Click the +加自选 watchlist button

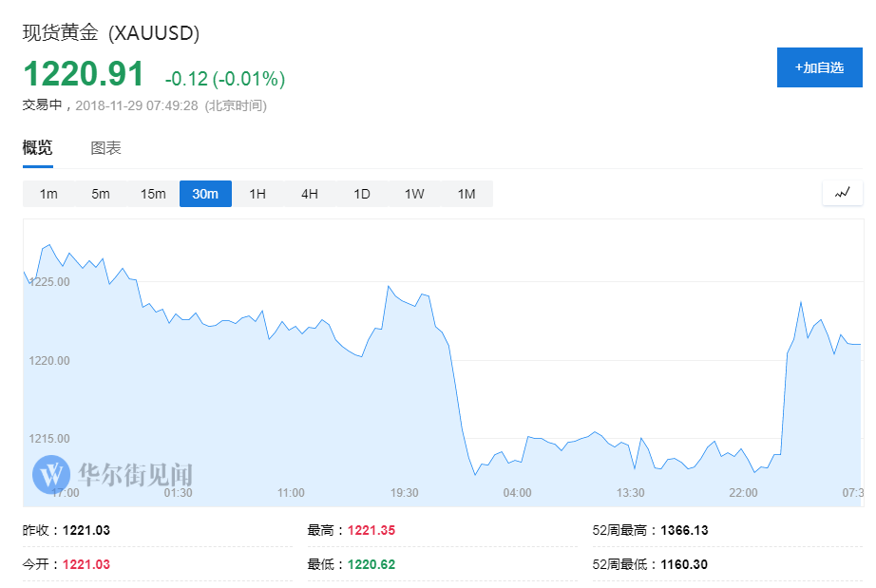pyautogui.click(x=820, y=67)
